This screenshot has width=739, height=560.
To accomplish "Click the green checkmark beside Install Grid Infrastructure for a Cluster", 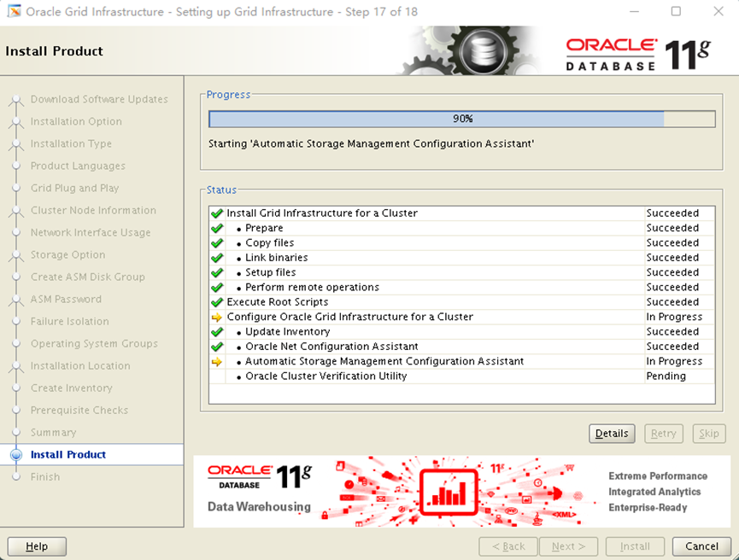I will (217, 213).
